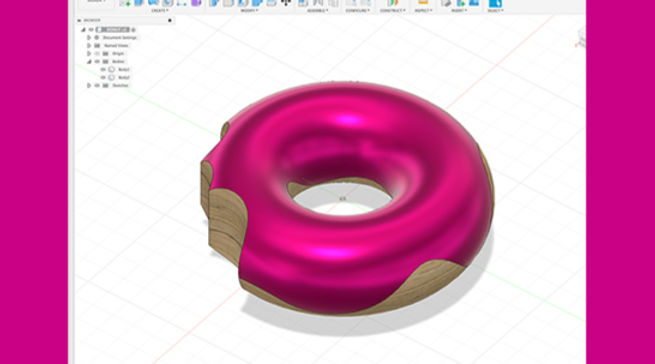Click the pin dot on Browser header

point(170,20)
